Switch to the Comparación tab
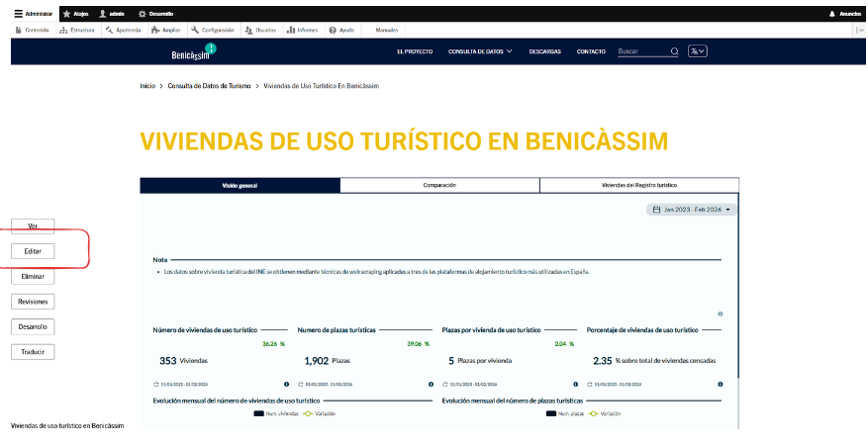The width and height of the screenshot is (868, 445). (x=439, y=185)
